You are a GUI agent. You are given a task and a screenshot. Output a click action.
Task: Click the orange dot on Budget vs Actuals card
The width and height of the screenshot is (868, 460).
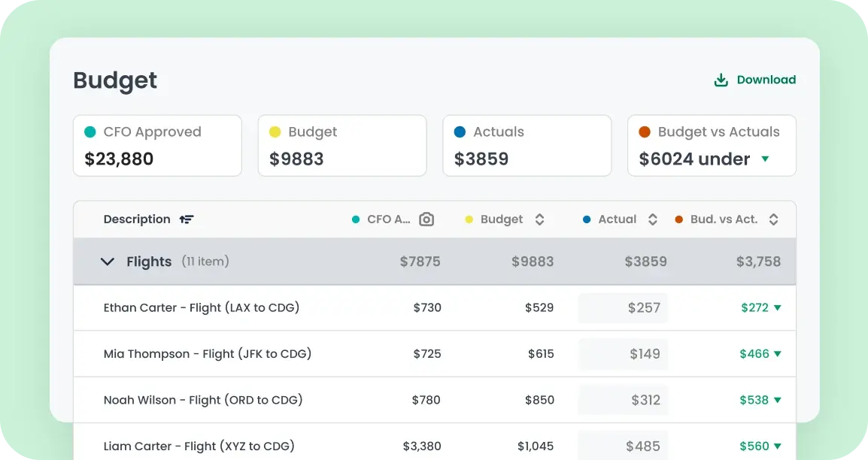(645, 132)
